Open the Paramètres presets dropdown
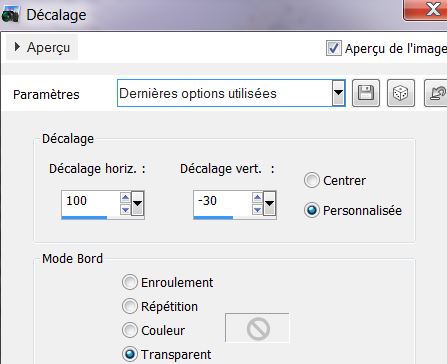 [x=338, y=93]
